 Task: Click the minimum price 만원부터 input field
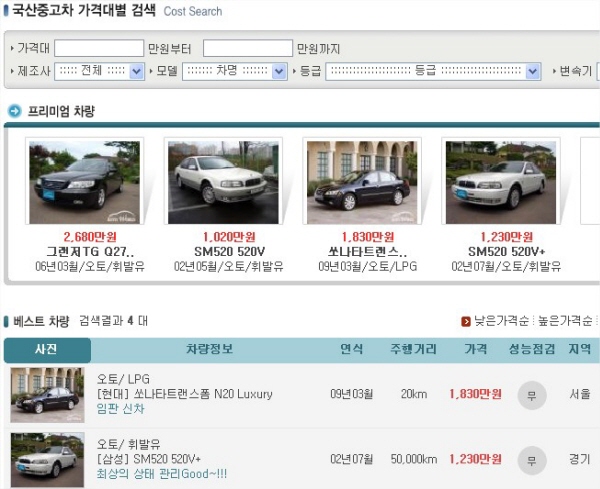[x=99, y=48]
